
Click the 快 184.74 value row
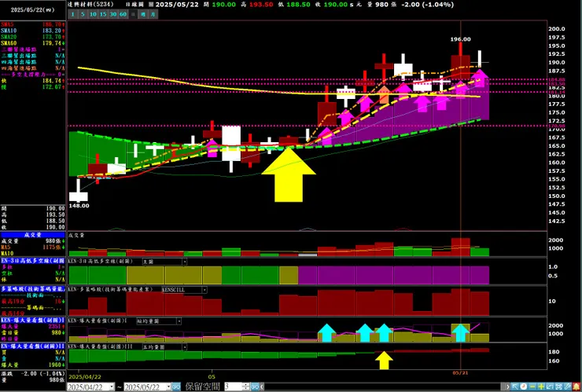tap(33, 80)
